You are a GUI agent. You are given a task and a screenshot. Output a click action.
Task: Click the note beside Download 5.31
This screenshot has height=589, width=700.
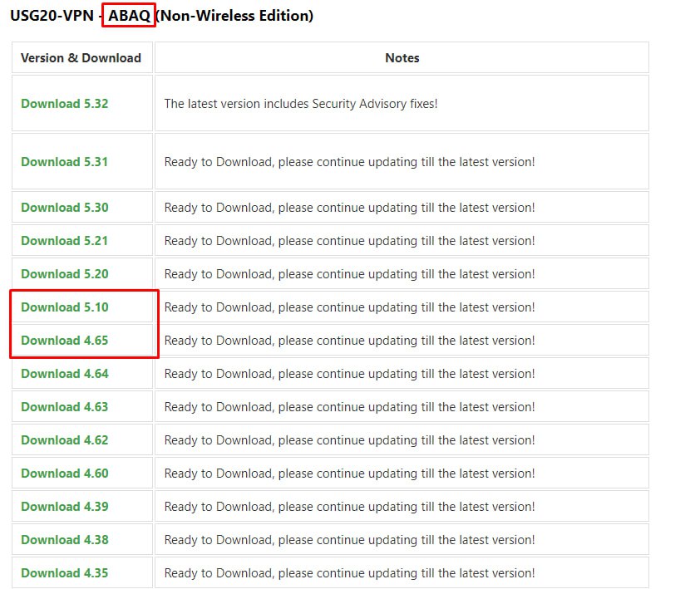point(349,161)
